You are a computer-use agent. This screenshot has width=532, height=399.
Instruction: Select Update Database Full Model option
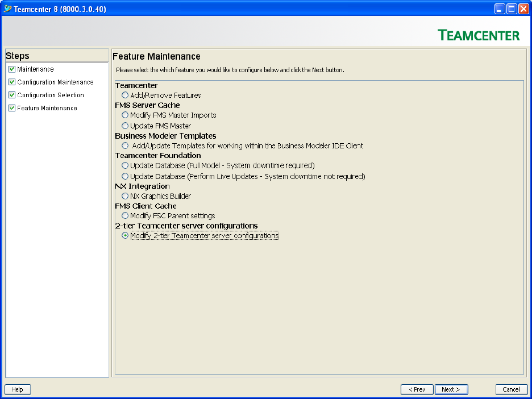[x=125, y=165]
